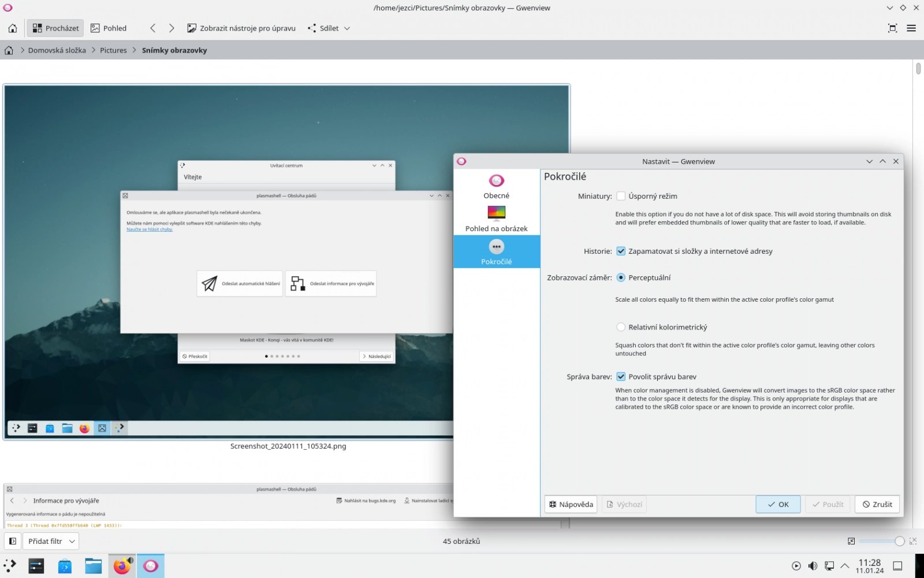Click the Zobrazovací záměr: label

[x=579, y=277]
